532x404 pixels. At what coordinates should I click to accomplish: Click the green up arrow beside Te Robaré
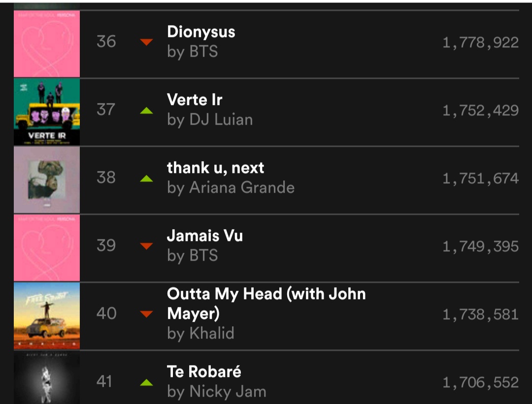click(146, 382)
